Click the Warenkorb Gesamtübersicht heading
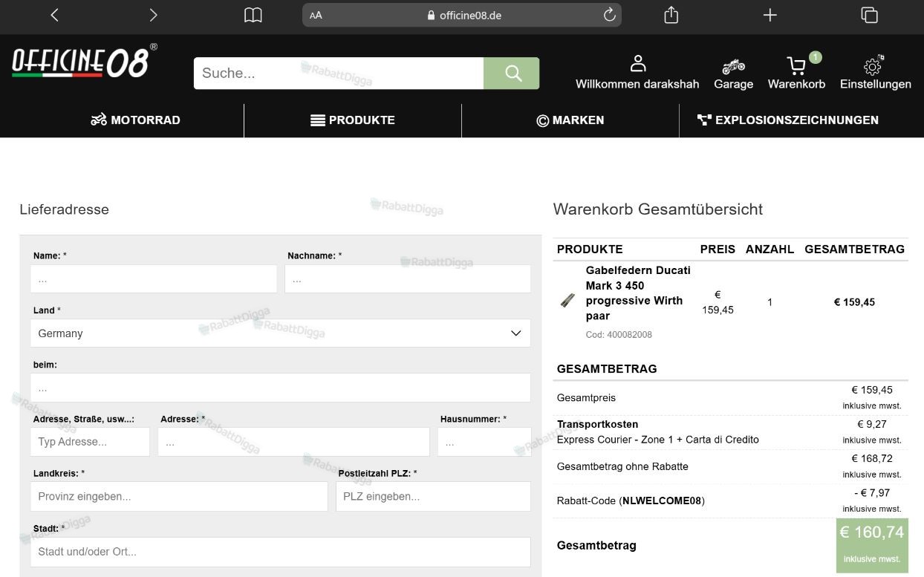Screen dimensions: 924x577 coord(657,209)
